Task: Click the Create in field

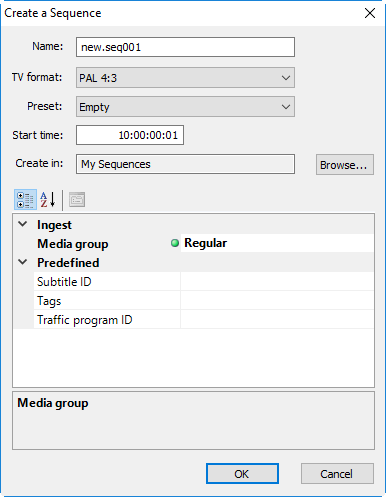Action: [x=185, y=164]
